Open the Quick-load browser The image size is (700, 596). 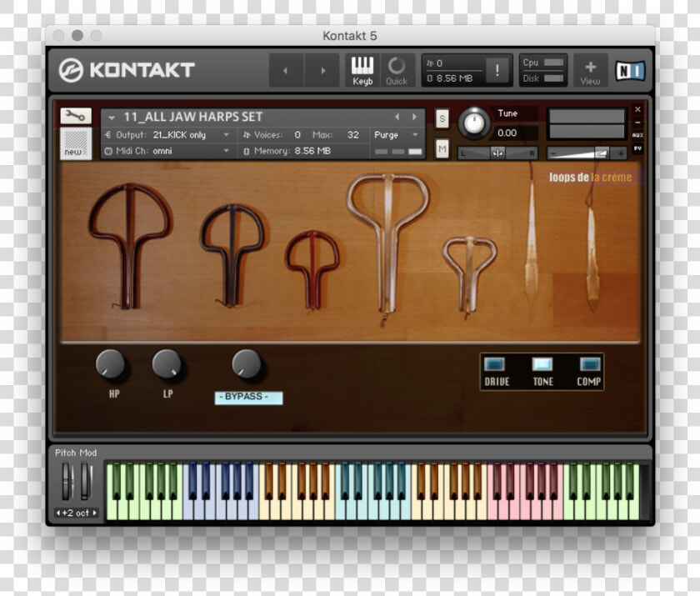[x=397, y=71]
